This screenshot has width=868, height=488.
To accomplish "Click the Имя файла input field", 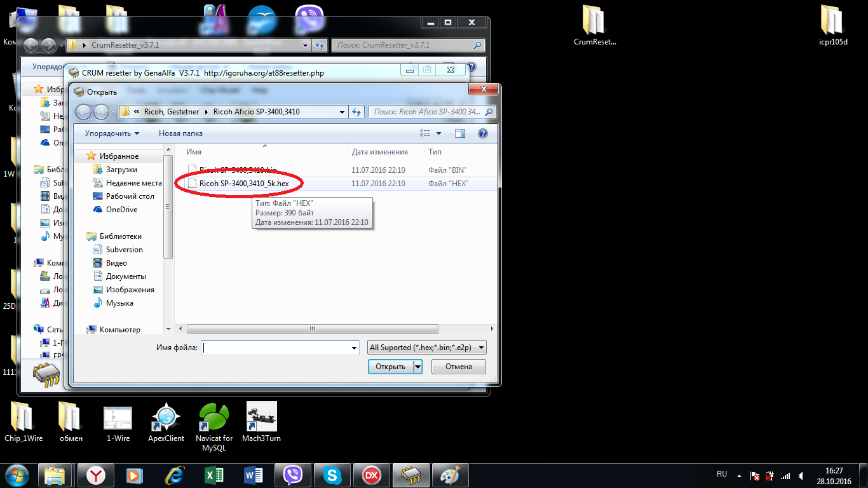I will 276,348.
